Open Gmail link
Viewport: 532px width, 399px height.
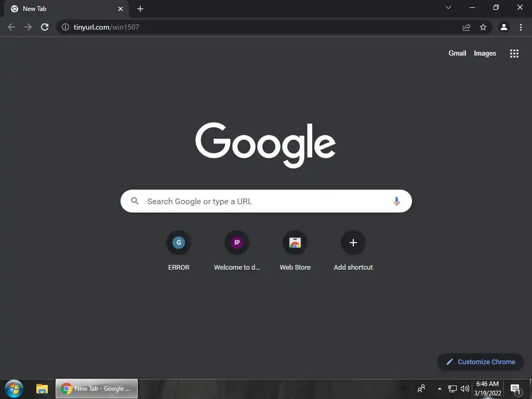click(x=457, y=54)
